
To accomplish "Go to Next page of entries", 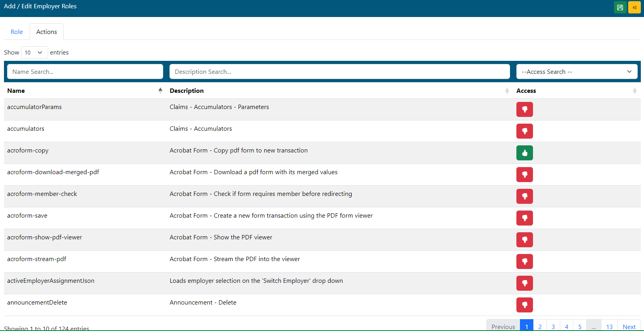I will pos(629,326).
